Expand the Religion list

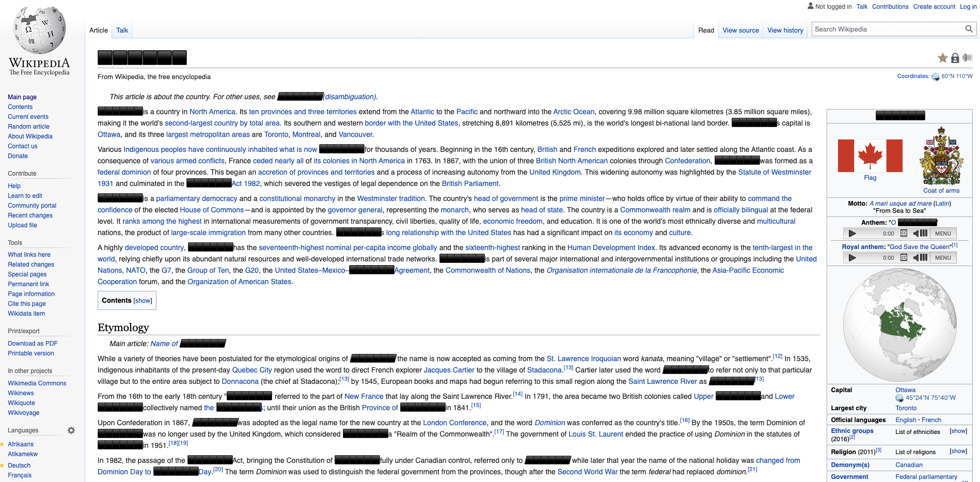tap(958, 451)
